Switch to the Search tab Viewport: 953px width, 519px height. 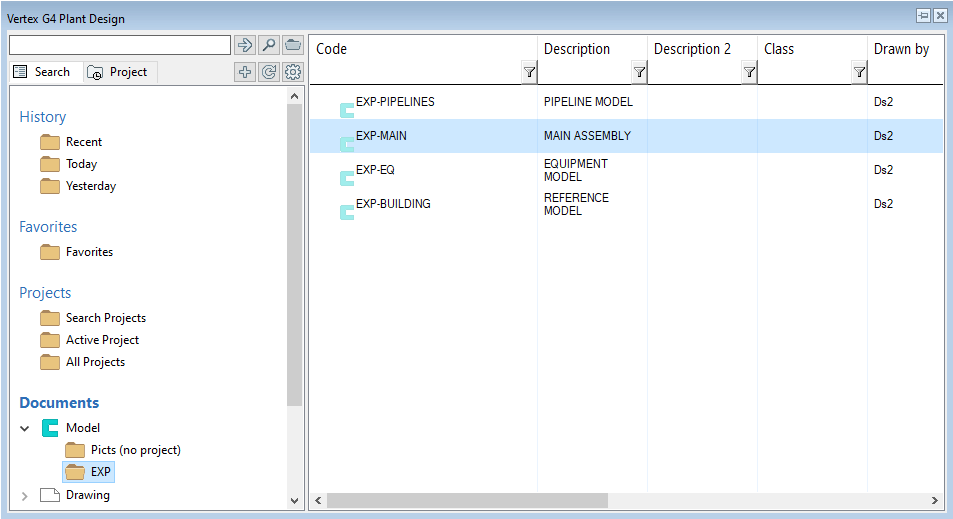pyautogui.click(x=42, y=72)
